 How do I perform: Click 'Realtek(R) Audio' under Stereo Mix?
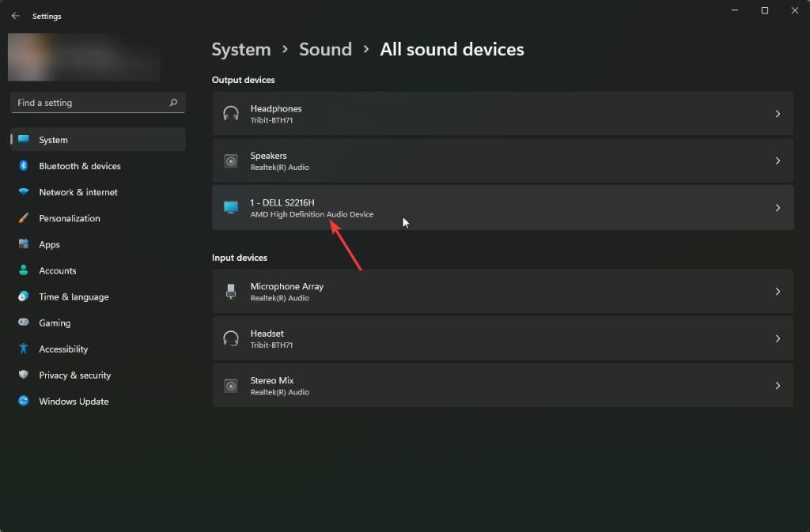[279, 392]
